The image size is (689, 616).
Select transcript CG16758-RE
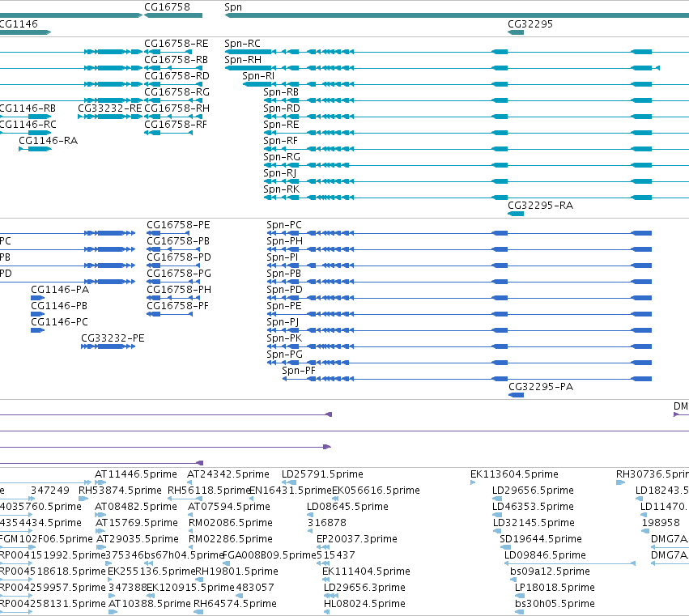click(177, 44)
